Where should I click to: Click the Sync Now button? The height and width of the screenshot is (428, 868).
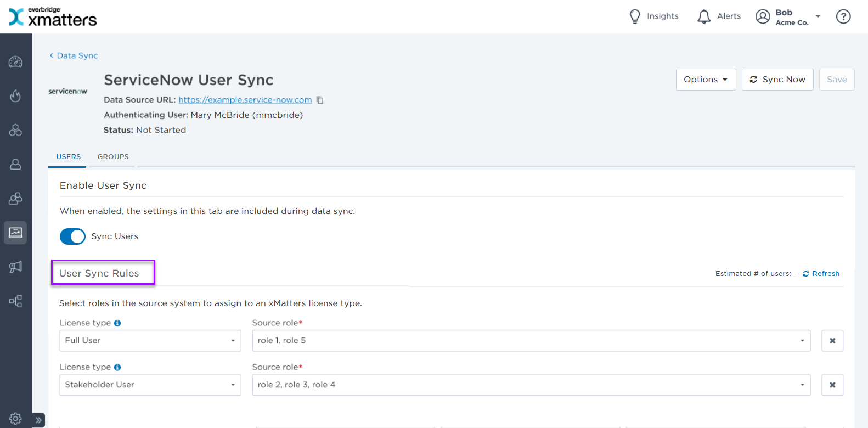(777, 80)
